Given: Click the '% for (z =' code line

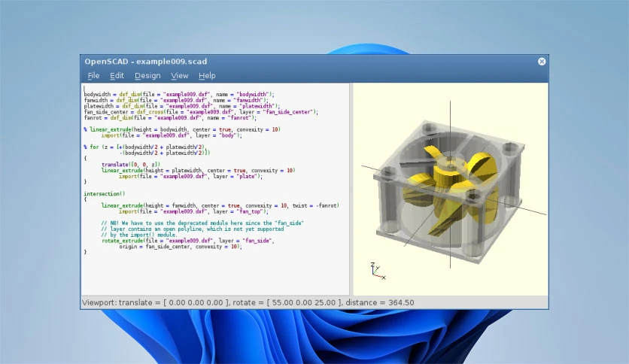Looking at the screenshot, I should (x=144, y=147).
